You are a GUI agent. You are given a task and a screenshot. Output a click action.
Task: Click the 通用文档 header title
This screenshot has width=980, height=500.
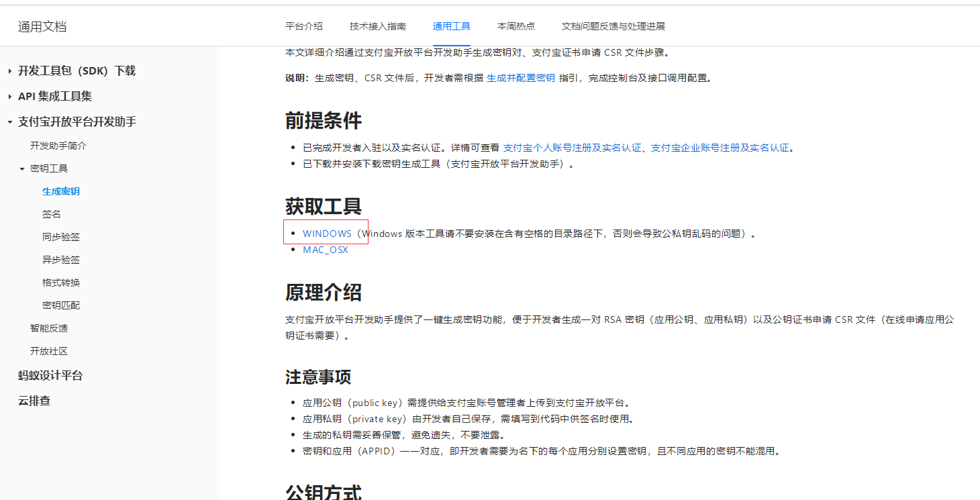pyautogui.click(x=42, y=27)
